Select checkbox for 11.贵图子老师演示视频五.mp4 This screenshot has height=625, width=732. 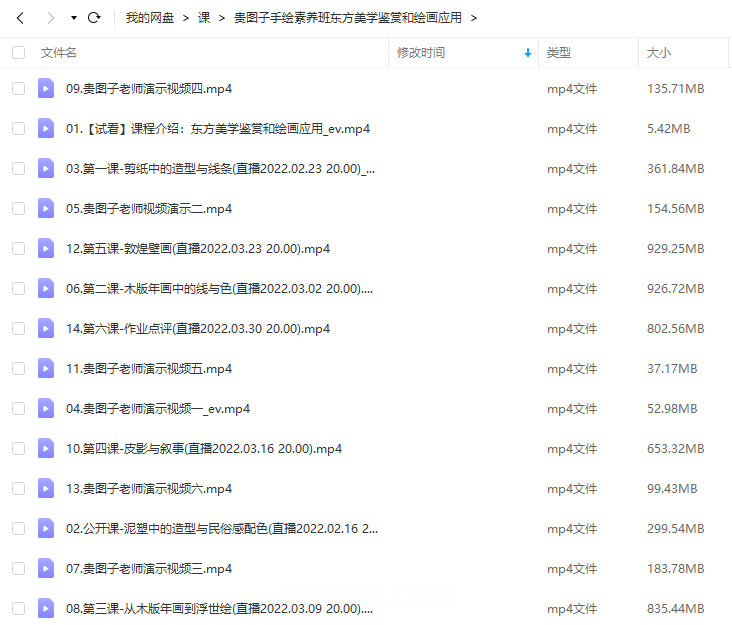[x=18, y=369]
